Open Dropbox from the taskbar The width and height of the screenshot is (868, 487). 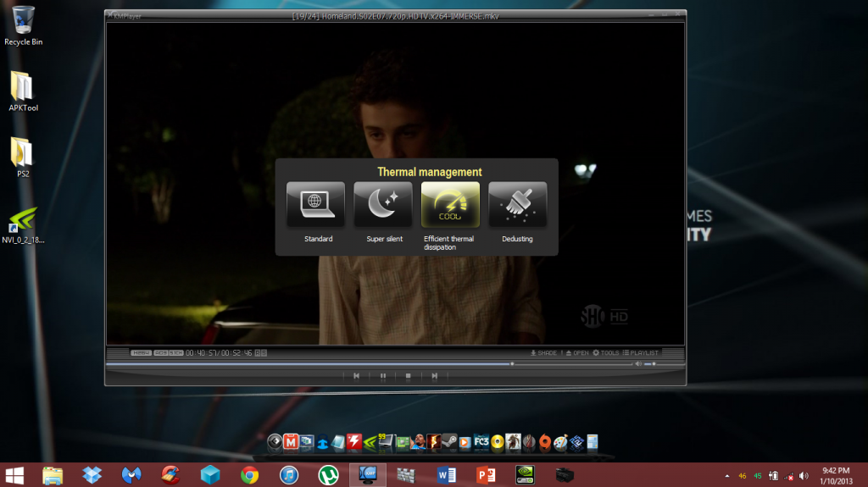(x=92, y=475)
